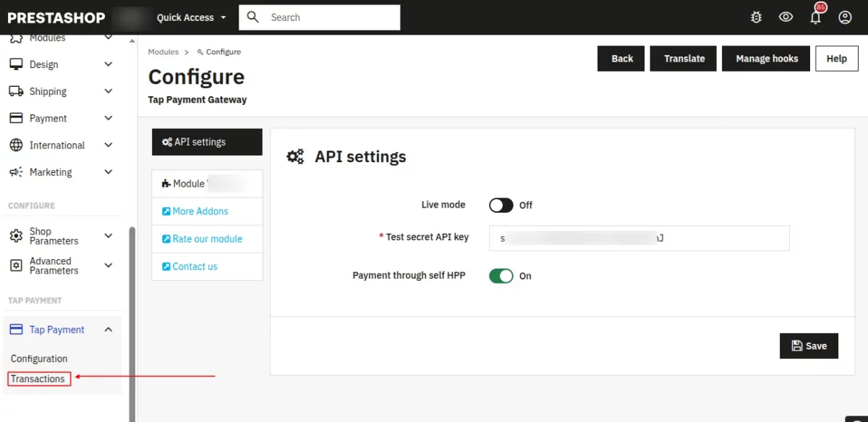Open the Quick Access dropdown
The image size is (868, 422).
point(191,17)
